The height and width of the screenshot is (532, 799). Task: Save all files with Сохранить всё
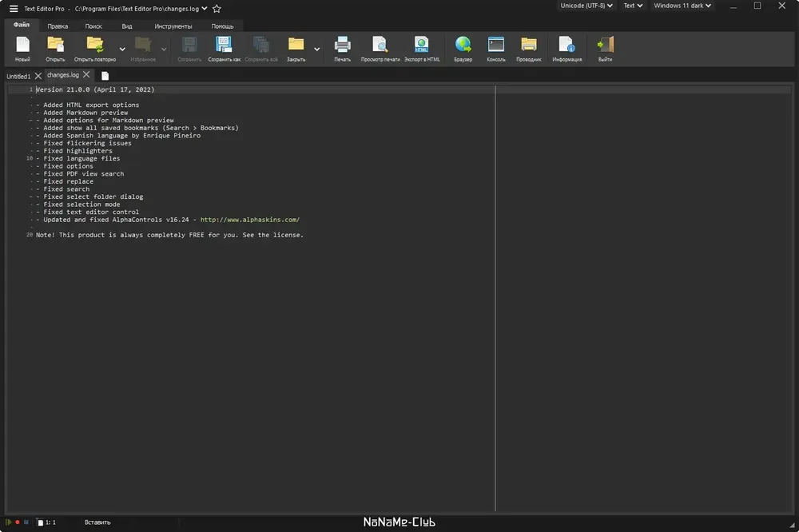click(x=261, y=49)
